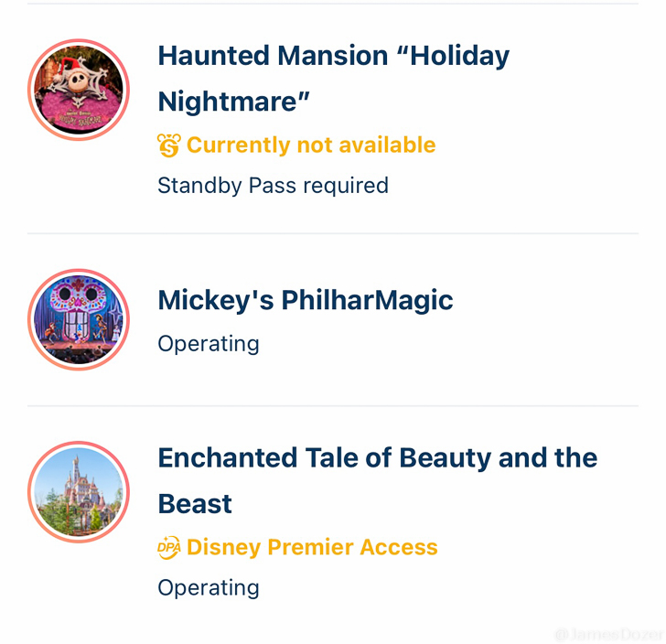Tap the Disney Premier Access label
Screen dimensions: 666x644
312,547
